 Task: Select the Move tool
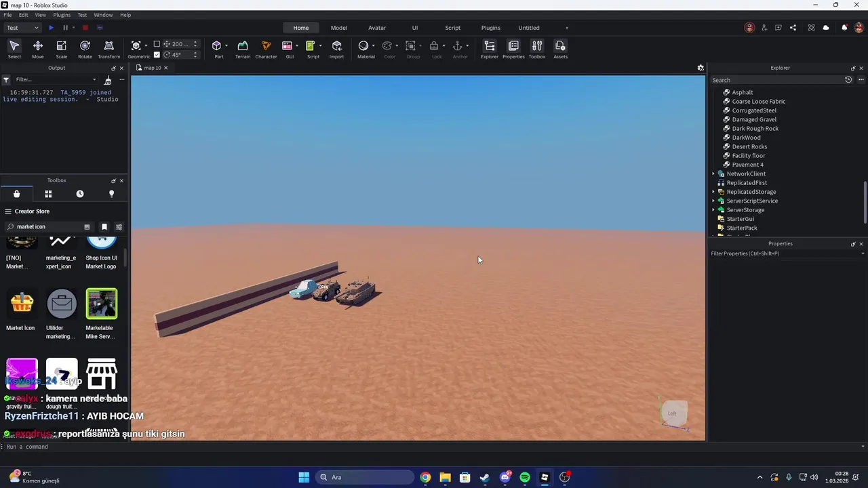point(38,49)
